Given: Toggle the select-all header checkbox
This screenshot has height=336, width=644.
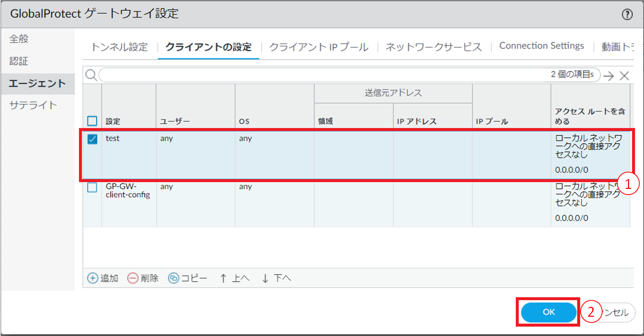Looking at the screenshot, I should tap(93, 121).
